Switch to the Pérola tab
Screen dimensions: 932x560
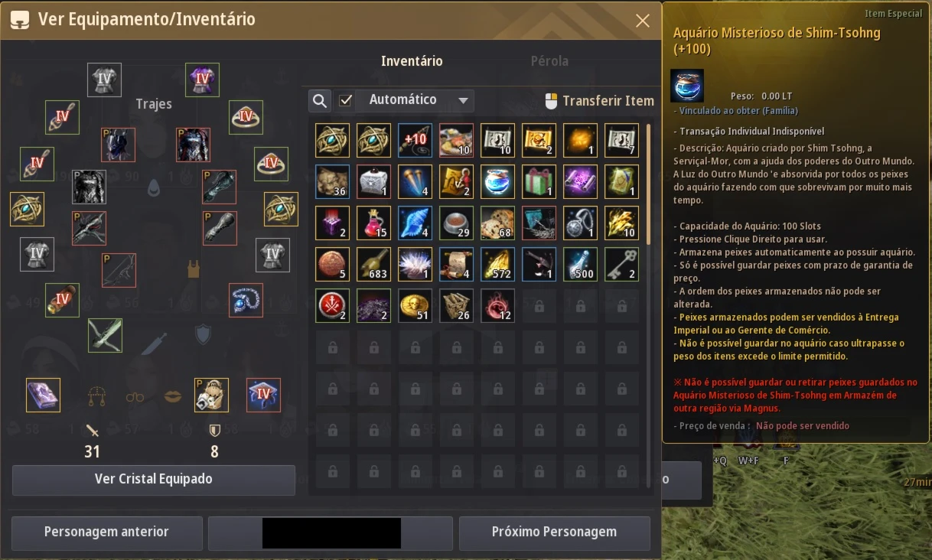point(549,61)
